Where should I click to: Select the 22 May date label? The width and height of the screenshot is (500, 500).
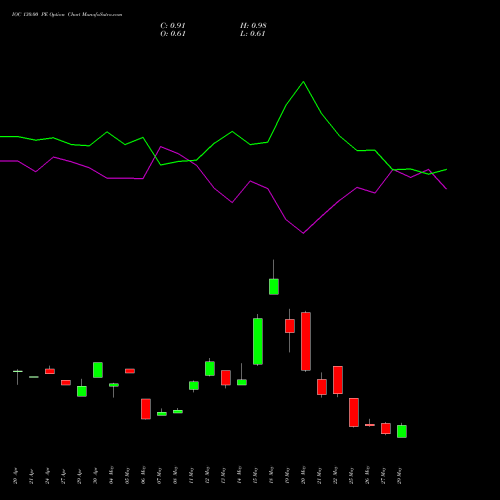coord(335,475)
